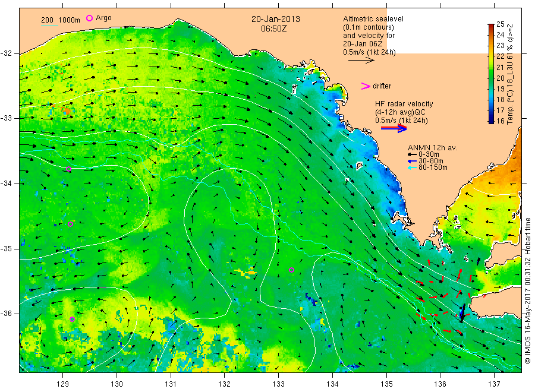Click the blue 30-80m ANMN arrow
Image resolution: width=535 pixels, height=392 pixels.
coord(412,161)
